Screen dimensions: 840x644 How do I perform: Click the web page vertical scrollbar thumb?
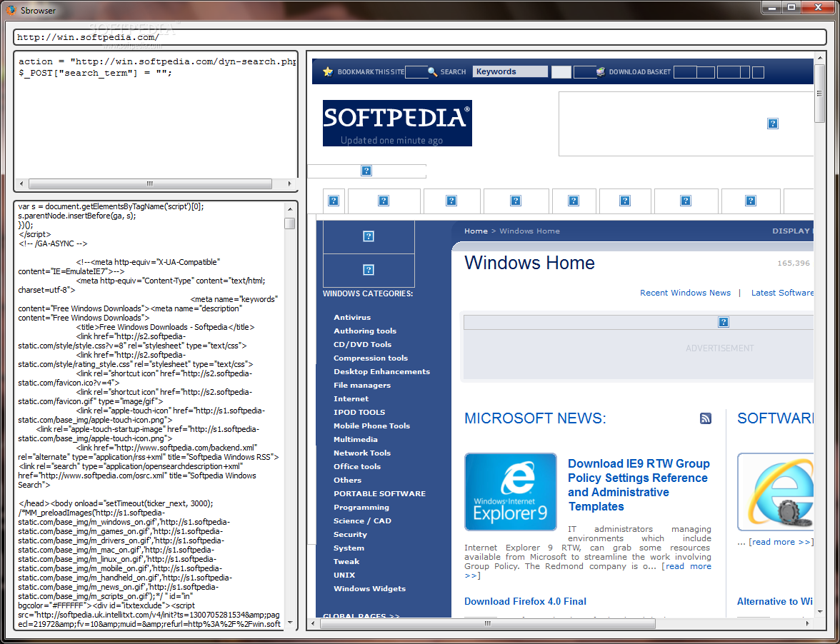[820, 93]
